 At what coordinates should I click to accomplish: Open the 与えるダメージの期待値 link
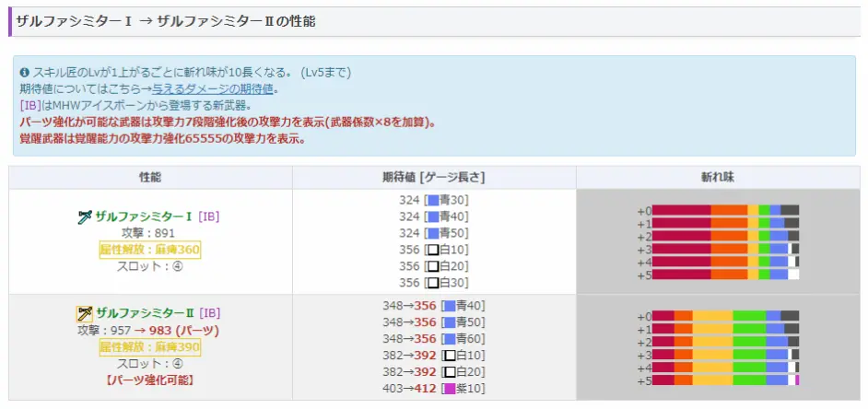[213, 88]
